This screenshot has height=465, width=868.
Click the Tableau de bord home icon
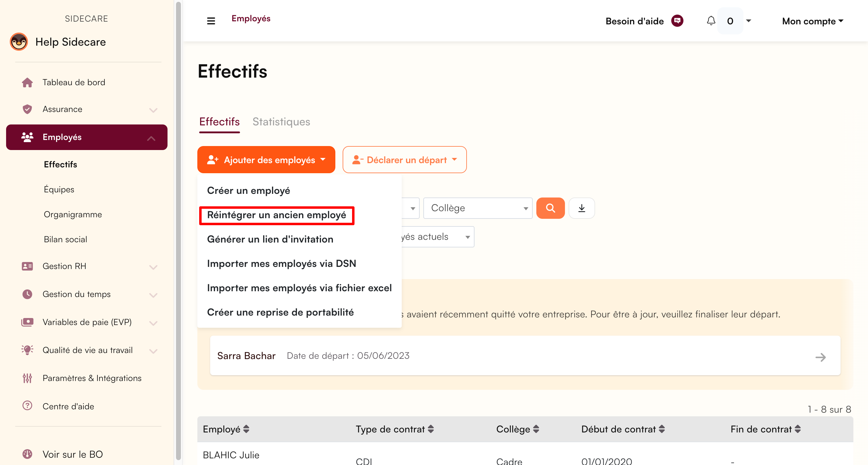(x=27, y=82)
